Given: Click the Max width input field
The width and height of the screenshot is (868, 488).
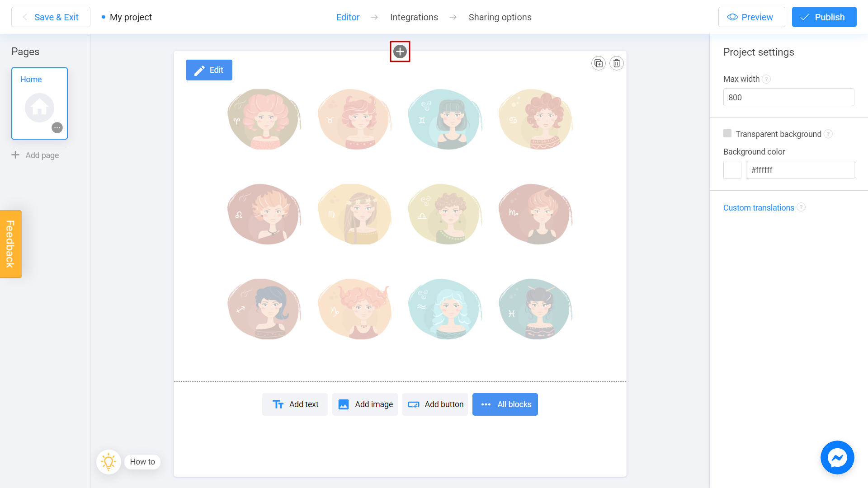Looking at the screenshot, I should [x=788, y=97].
